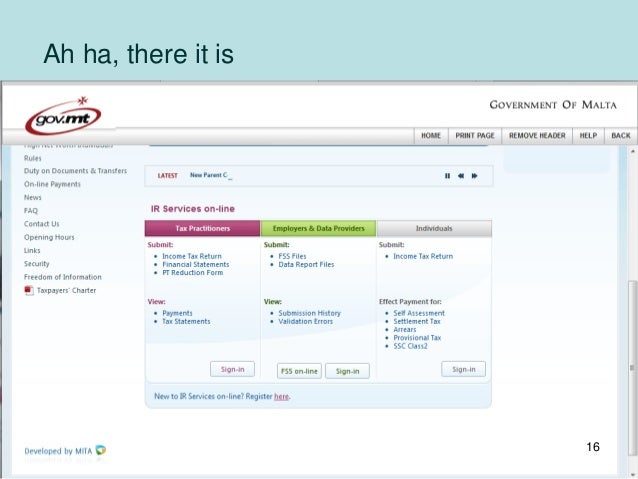Open FSS Files link
The width and height of the screenshot is (638, 479).
coord(292,256)
